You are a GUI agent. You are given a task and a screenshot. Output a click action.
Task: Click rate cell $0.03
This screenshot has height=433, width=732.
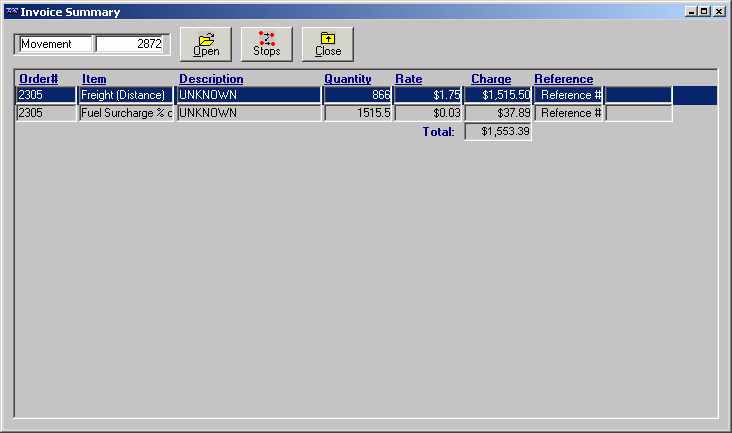click(x=428, y=113)
